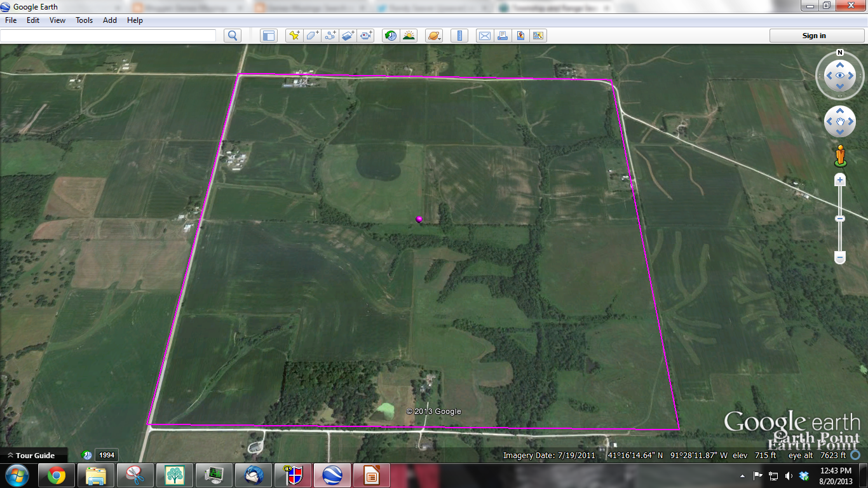
Task: Zoom in using the navigation slider plus
Action: [x=840, y=180]
